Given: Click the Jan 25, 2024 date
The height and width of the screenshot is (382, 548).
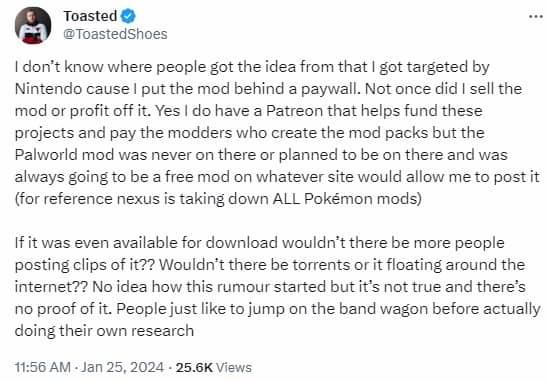Looking at the screenshot, I should pos(122,367).
